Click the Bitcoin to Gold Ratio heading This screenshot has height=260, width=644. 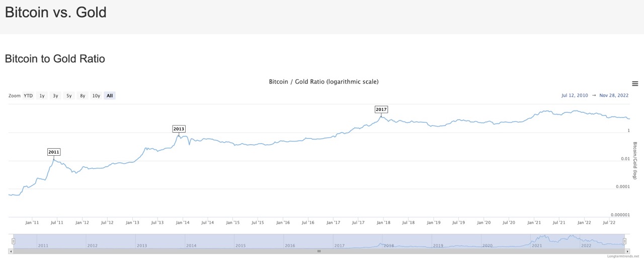point(55,58)
